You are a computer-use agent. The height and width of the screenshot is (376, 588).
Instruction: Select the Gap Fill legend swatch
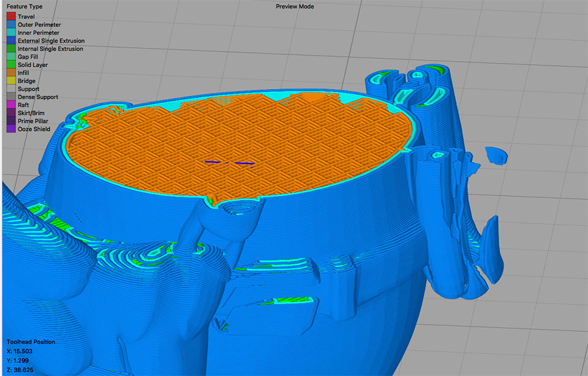[12, 56]
